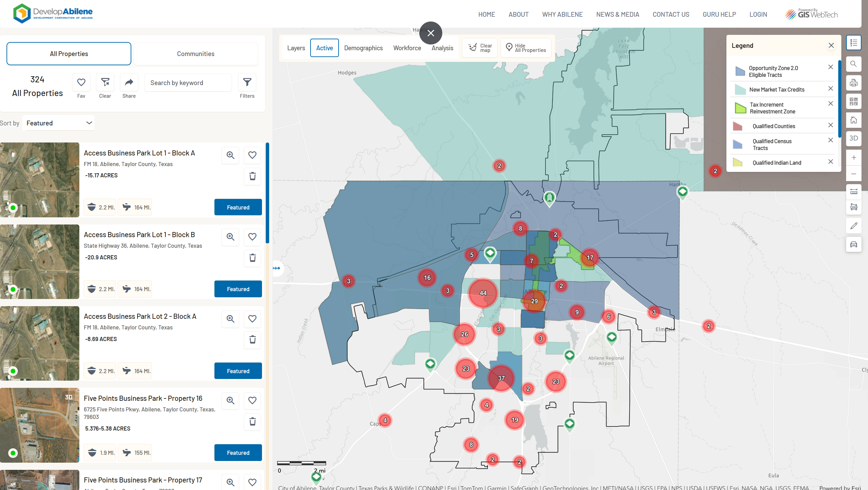Close the Legend panel
The width and height of the screenshot is (868, 490).
pyautogui.click(x=831, y=45)
